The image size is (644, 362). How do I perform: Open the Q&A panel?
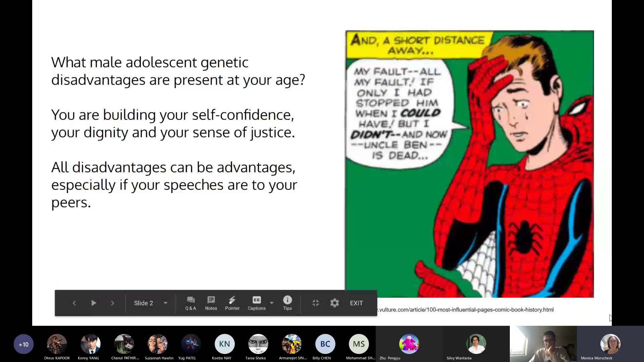191,303
